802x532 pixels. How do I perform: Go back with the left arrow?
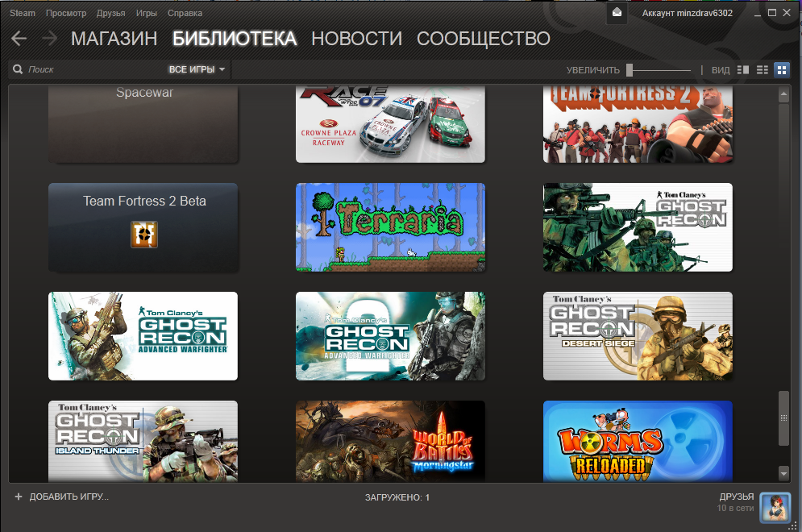click(19, 38)
